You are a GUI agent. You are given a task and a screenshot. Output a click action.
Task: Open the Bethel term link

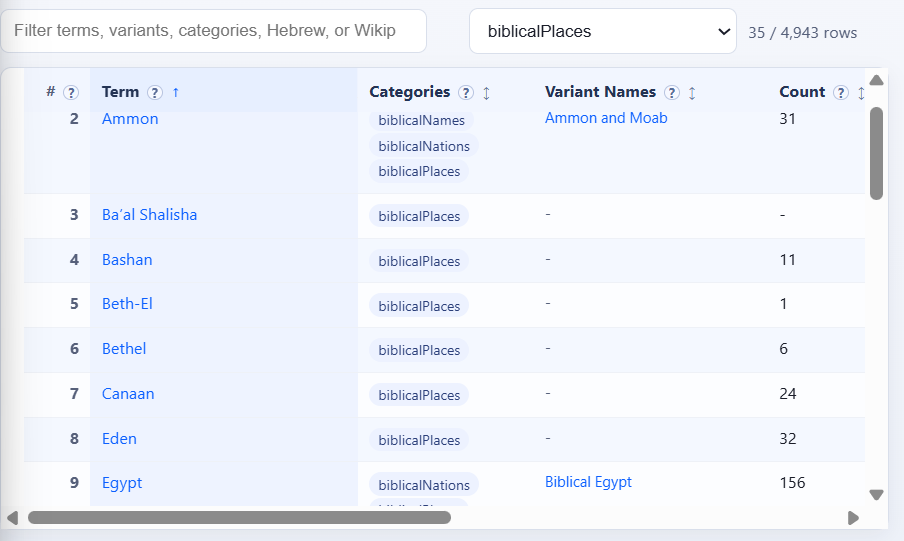[124, 348]
